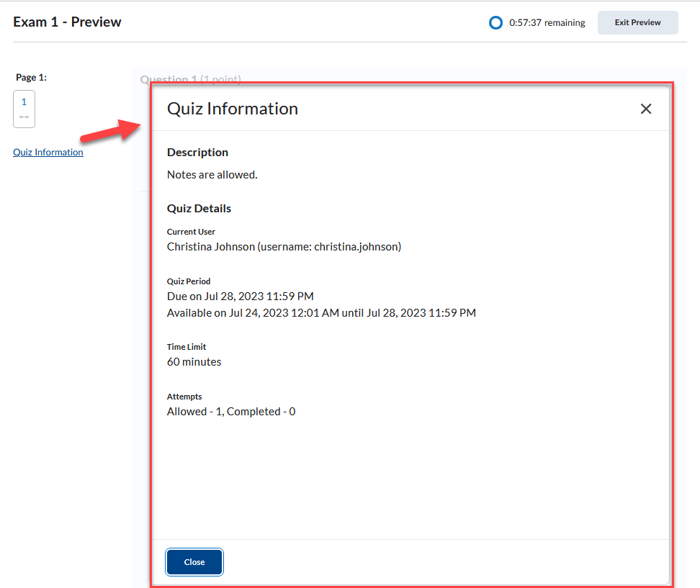Close the Quiz Information dialog with X
This screenshot has width=700, height=588.
click(x=645, y=109)
